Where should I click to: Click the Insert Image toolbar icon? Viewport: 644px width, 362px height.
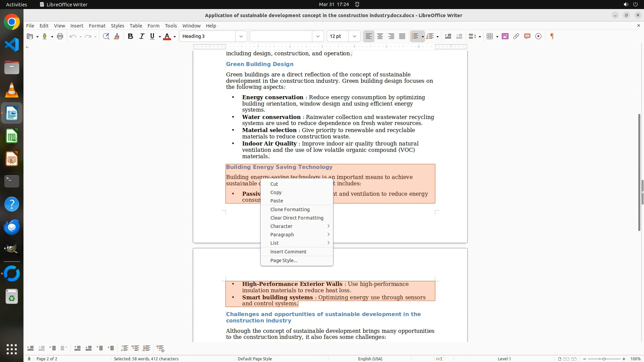(x=505, y=36)
